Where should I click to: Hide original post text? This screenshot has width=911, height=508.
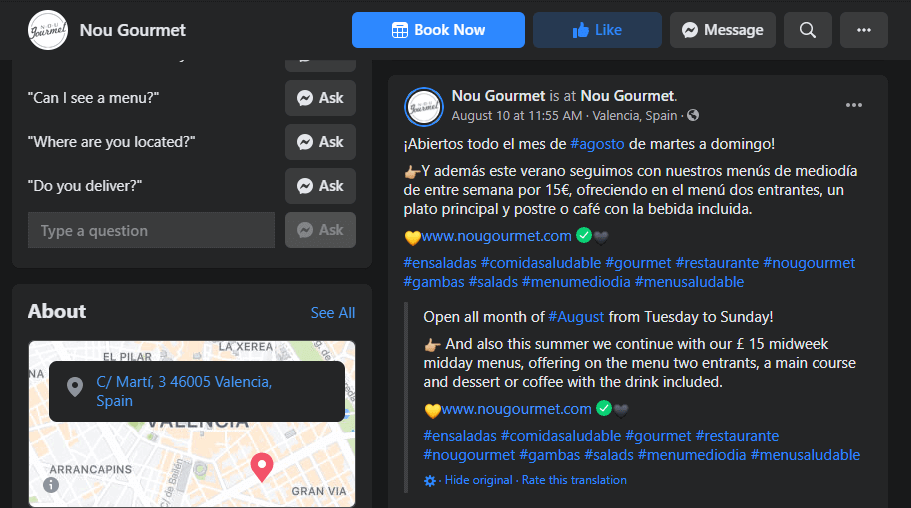point(478,480)
